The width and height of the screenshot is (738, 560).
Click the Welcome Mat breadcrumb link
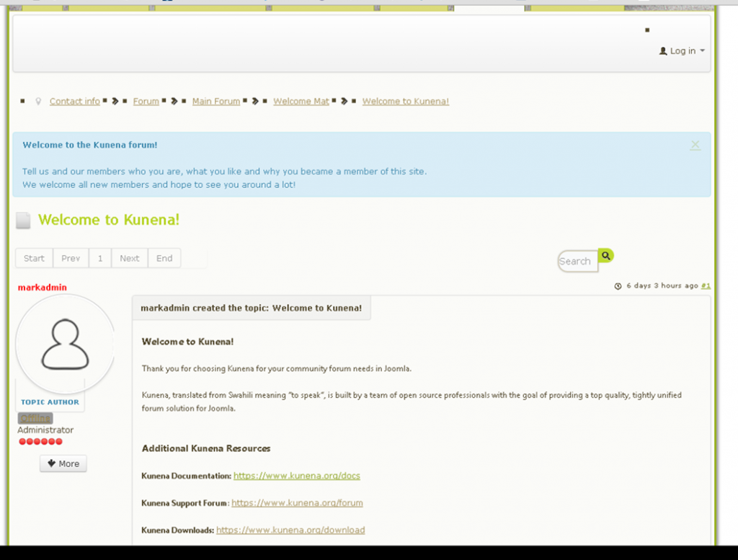301,102
